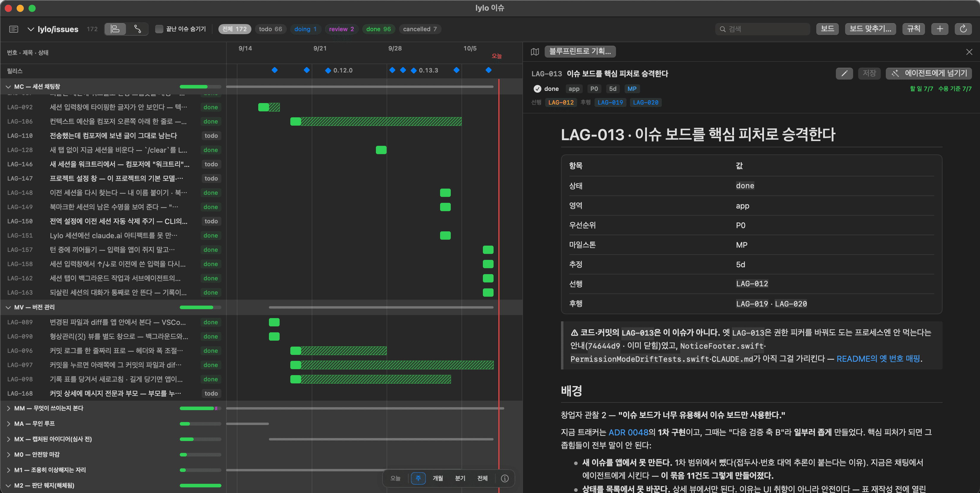Click the pencil edit icon

[844, 73]
